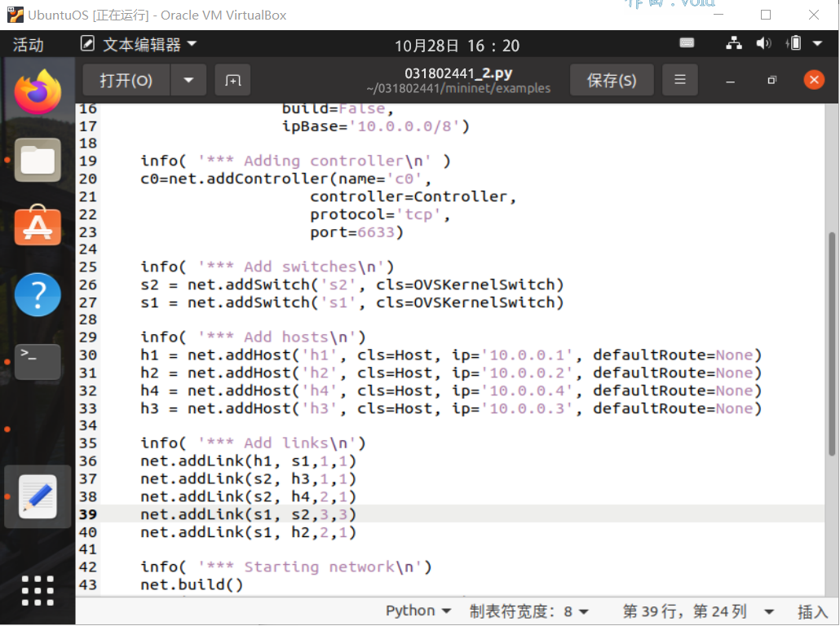Expand the system menu arrow
The image size is (840, 626).
click(x=817, y=43)
